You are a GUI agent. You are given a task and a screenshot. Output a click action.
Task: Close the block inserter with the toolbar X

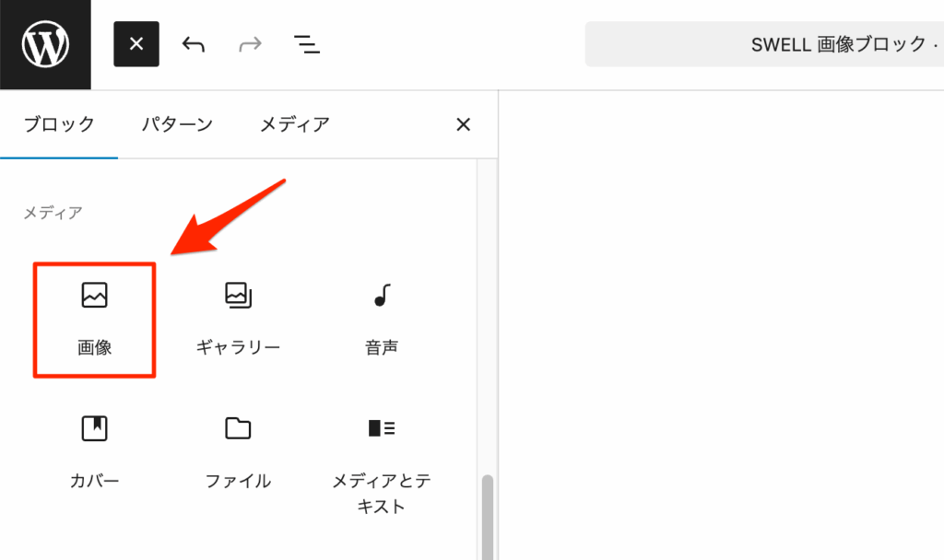point(136,44)
